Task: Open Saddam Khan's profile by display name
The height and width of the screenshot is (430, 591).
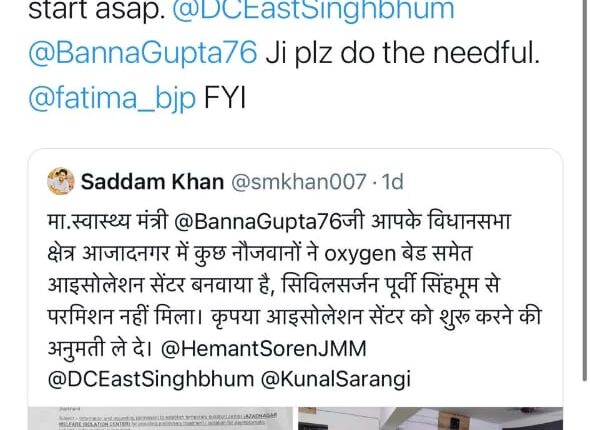Action: [152, 182]
